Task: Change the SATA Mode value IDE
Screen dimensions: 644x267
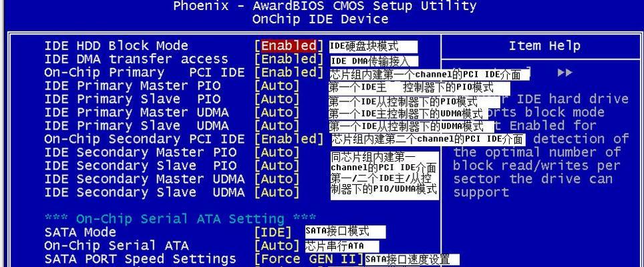Action: pyautogui.click(x=273, y=232)
